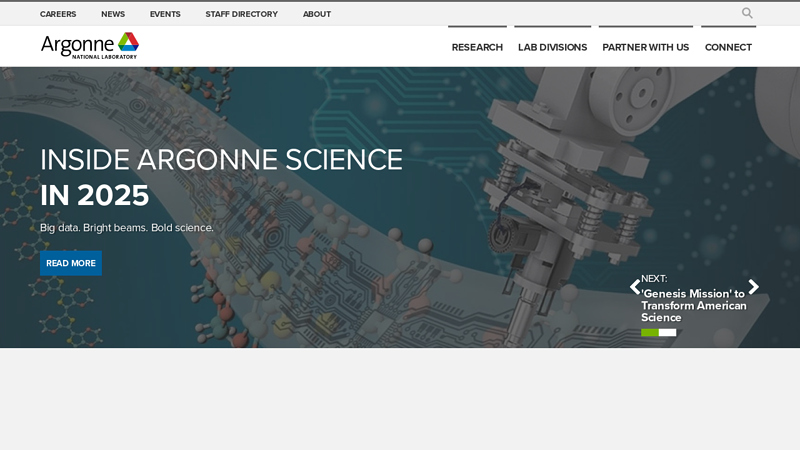The width and height of the screenshot is (800, 450).
Task: Click the Argonne National Laboratory logo
Action: click(90, 46)
